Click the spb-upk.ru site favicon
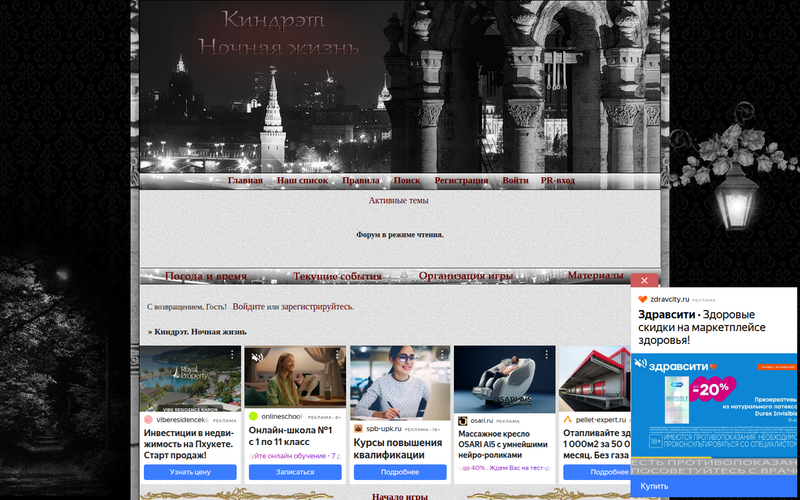The width and height of the screenshot is (800, 500). 358,428
